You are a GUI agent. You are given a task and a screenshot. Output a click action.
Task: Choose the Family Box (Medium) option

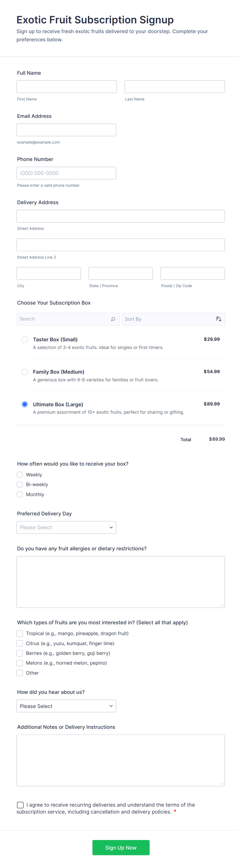pos(25,372)
